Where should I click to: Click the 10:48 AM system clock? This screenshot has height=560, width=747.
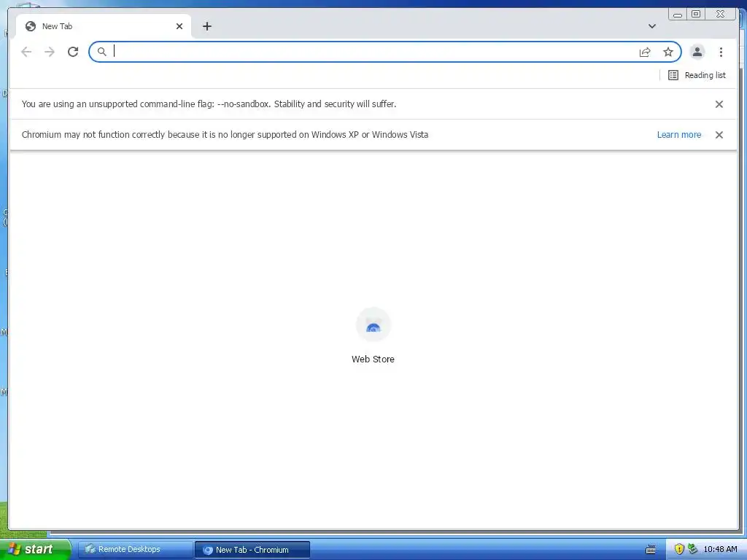[x=720, y=550]
